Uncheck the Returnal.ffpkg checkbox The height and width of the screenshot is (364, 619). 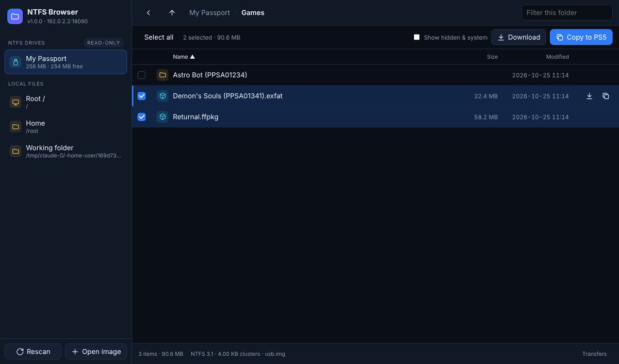[x=141, y=117]
